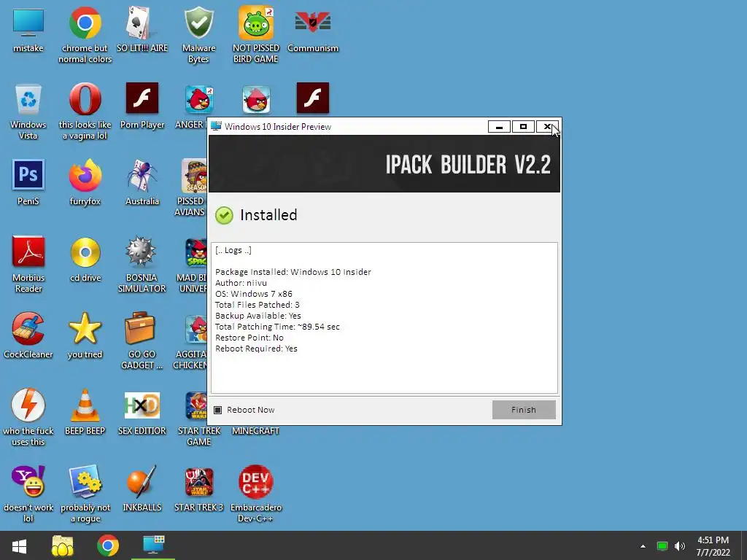Screen dimensions: 747x560
Task: Click 'Total Files Patched: 3' log line
Action: click(x=258, y=305)
